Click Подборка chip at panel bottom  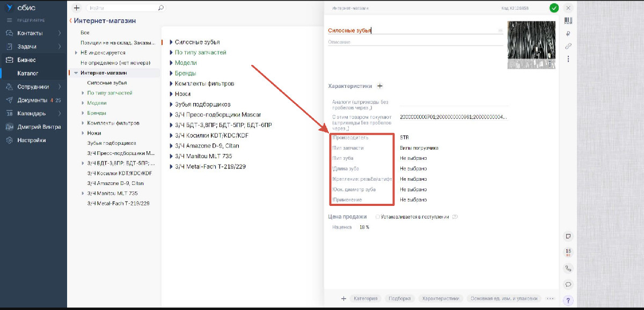pos(400,298)
